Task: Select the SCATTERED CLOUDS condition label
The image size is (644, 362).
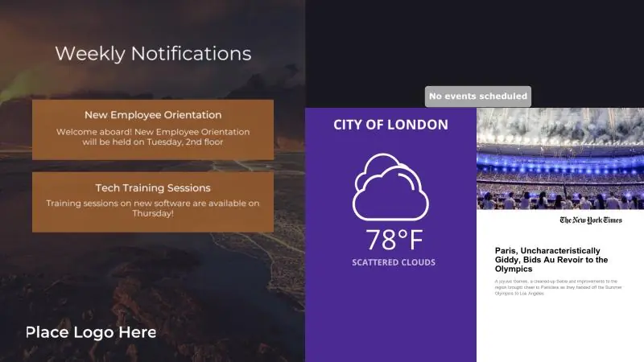Action: pyautogui.click(x=394, y=262)
